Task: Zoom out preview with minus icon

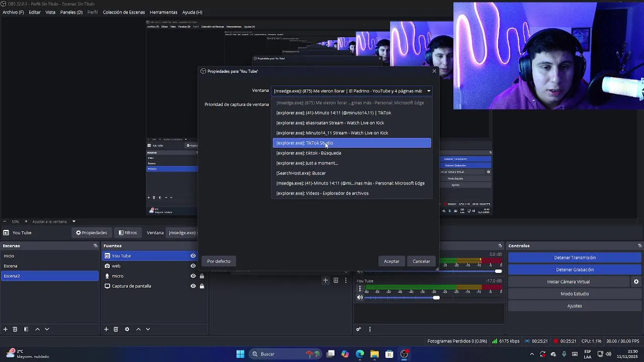Action: pyautogui.click(x=5, y=222)
